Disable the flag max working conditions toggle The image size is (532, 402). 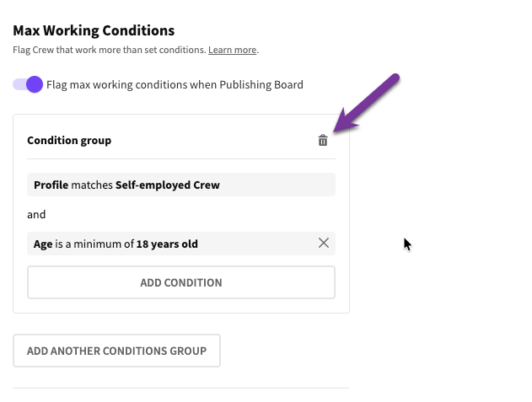click(28, 84)
